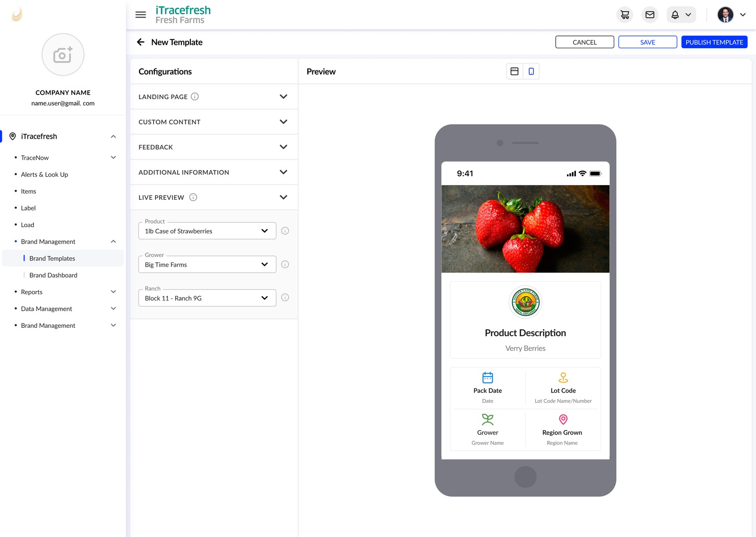Switch preview to mobile phone view

pos(531,71)
